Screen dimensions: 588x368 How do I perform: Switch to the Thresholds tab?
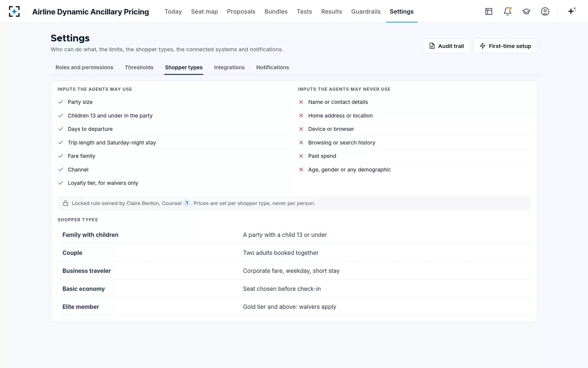click(x=139, y=67)
